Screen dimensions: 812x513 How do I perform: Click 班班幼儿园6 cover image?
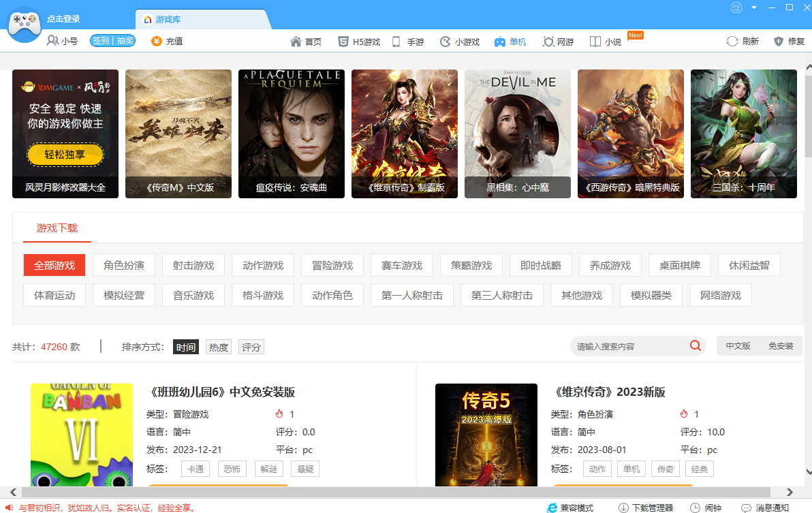tap(82, 435)
